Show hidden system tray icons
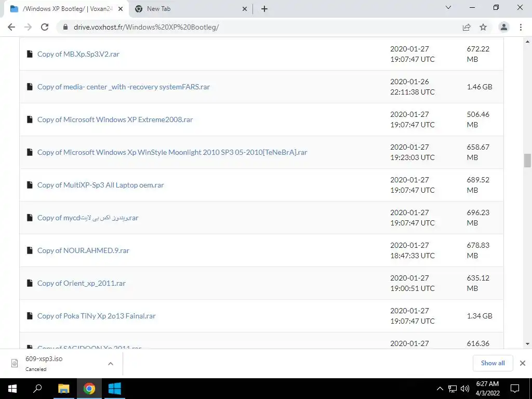Viewport: 532px width, 399px height. pos(440,389)
